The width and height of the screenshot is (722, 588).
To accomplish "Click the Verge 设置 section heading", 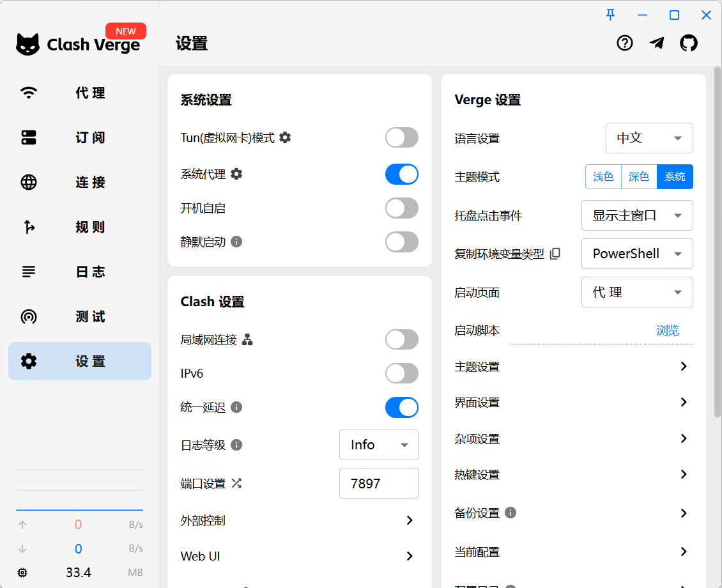I will point(488,100).
